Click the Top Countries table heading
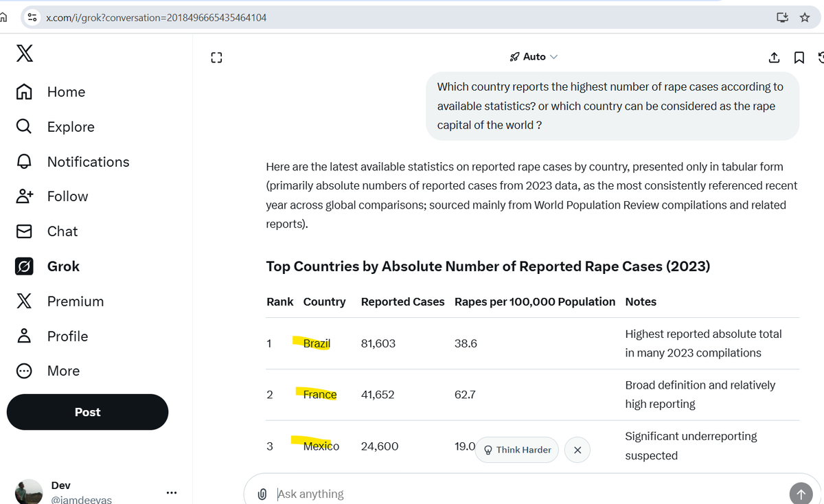 click(488, 266)
